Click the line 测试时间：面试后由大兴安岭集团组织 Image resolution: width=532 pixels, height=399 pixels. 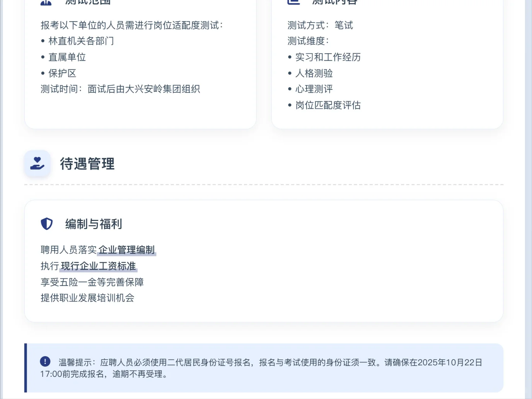point(120,89)
